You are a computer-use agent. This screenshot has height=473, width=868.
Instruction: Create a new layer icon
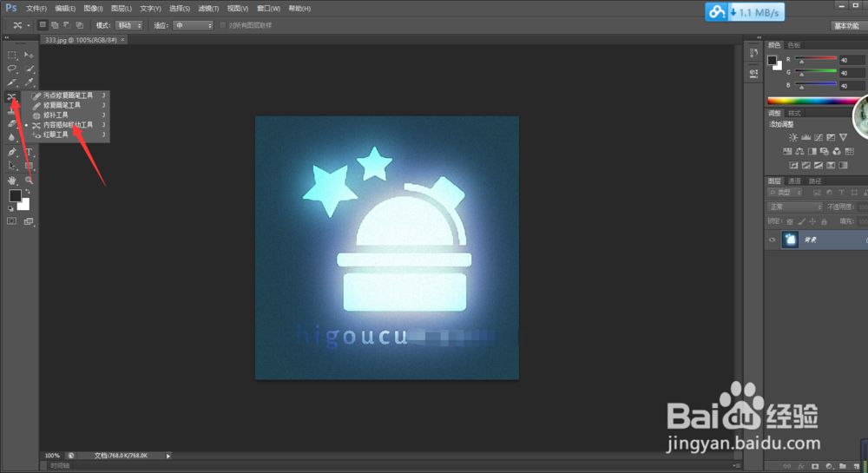(856, 466)
